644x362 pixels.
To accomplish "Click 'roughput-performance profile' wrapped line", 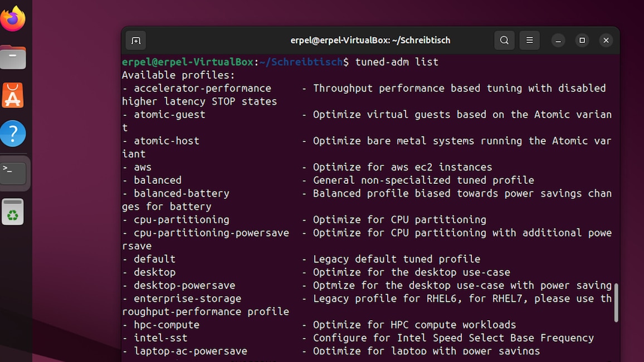I will pos(206,311).
